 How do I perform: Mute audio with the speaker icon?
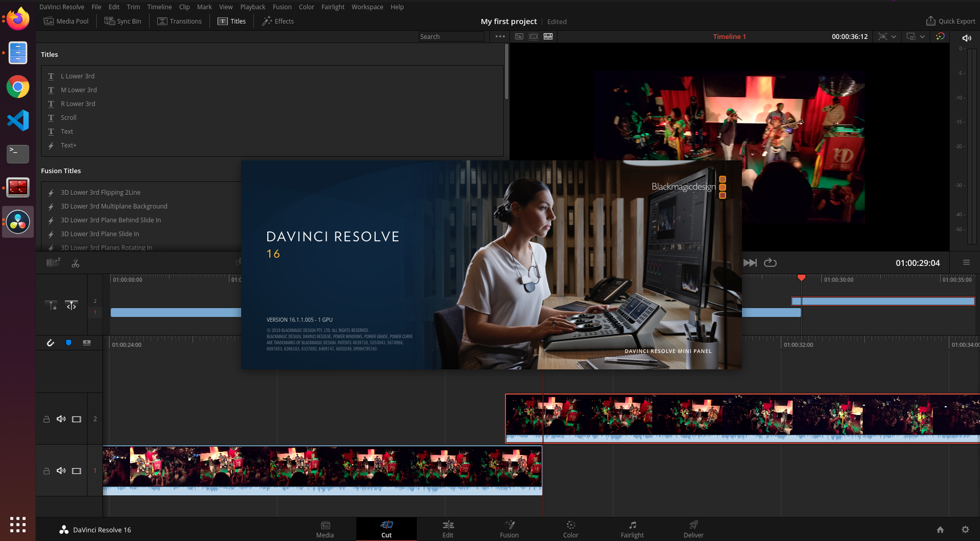pyautogui.click(x=967, y=38)
